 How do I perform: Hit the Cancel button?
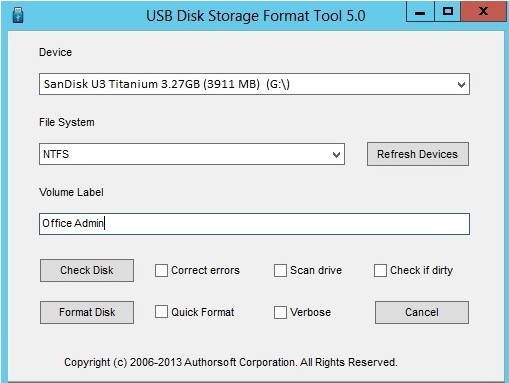click(x=422, y=312)
